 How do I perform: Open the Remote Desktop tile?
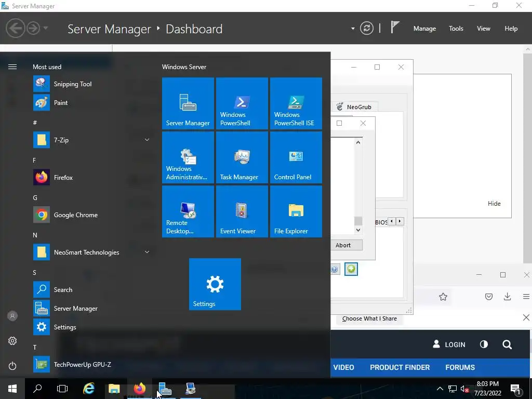[x=188, y=211]
